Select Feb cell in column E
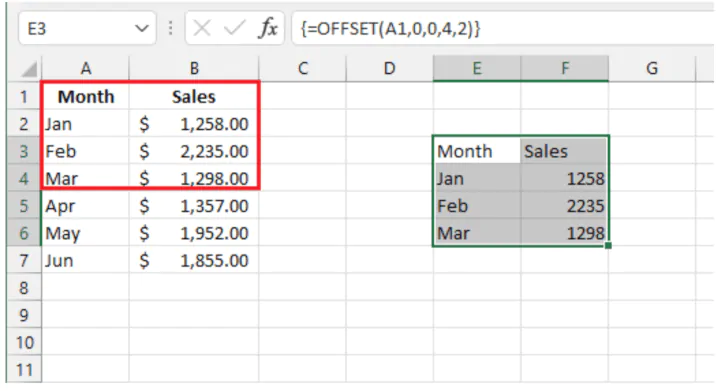 (477, 206)
